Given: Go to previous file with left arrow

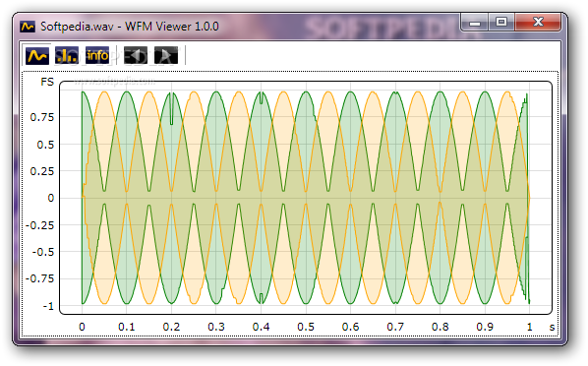Looking at the screenshot, I should 136,55.
